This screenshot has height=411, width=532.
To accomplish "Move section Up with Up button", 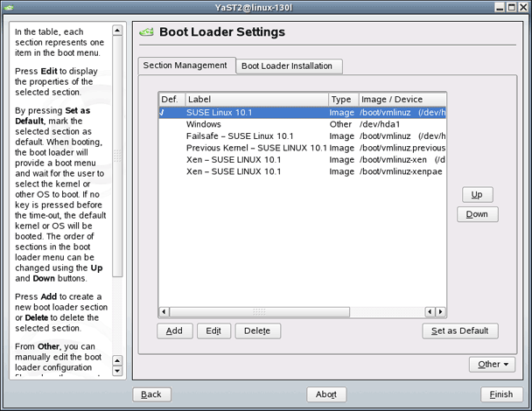I will (x=478, y=195).
